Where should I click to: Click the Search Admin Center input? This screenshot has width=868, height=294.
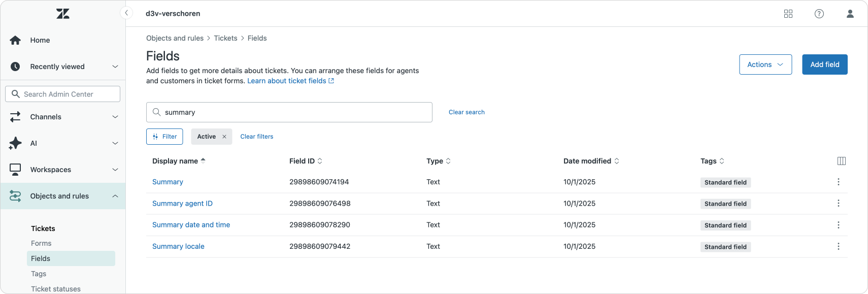point(63,94)
